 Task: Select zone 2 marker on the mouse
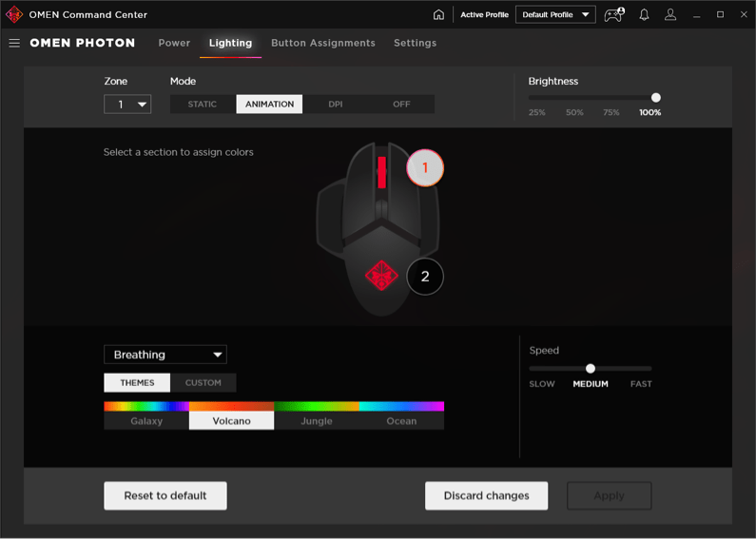[425, 277]
